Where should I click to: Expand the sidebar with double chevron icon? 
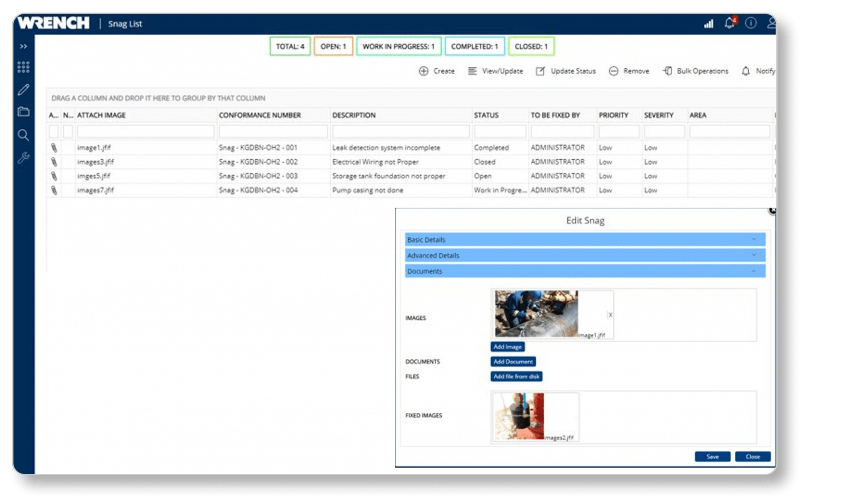(23, 46)
